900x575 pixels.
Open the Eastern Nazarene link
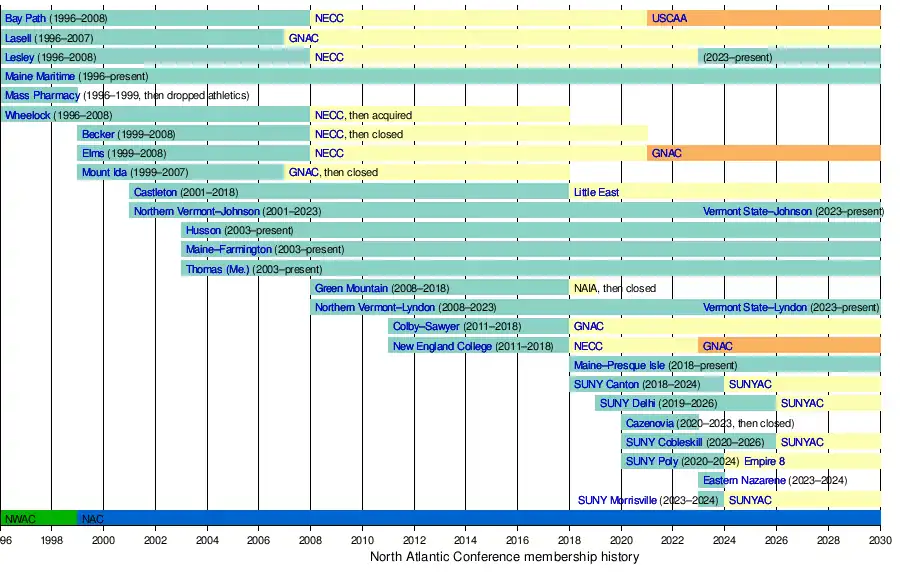743,481
